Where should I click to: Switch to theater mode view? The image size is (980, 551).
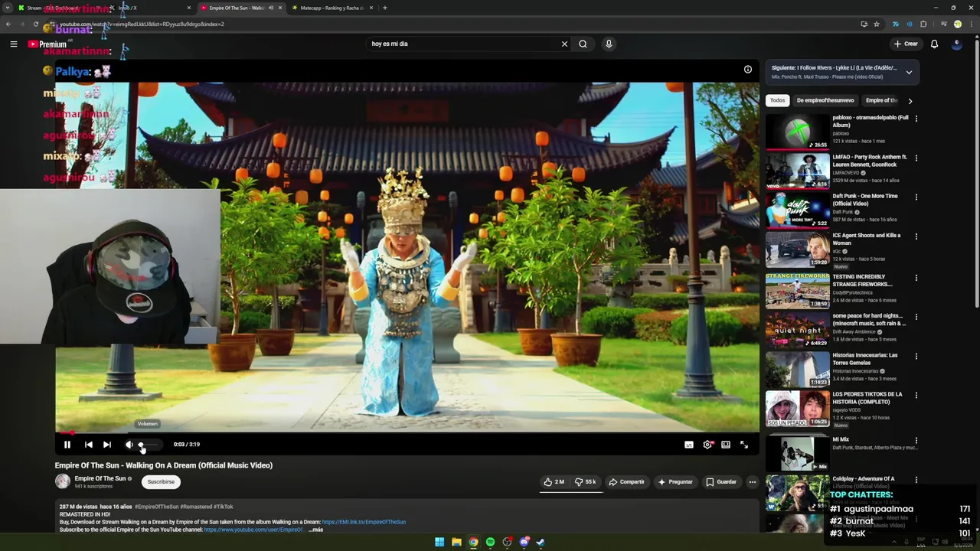coord(726,445)
